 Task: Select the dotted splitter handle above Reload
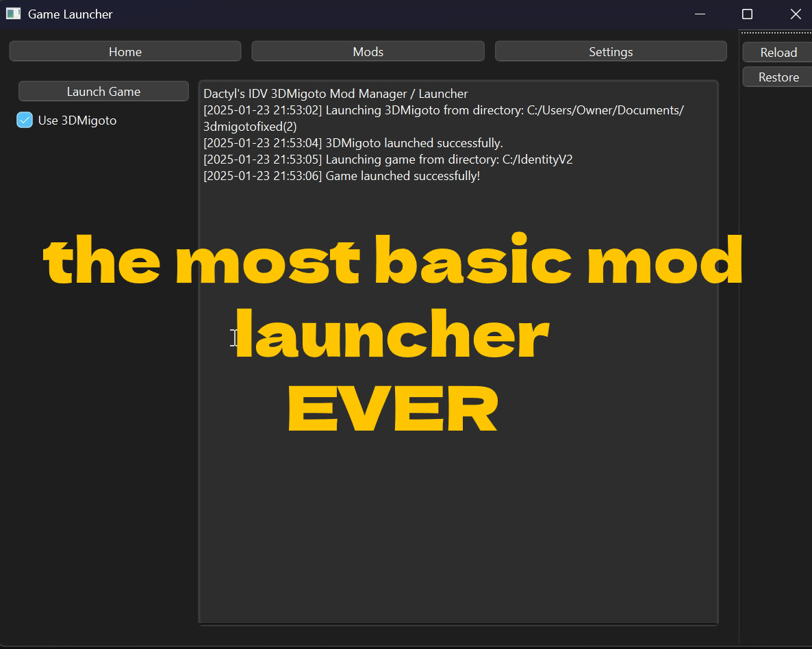pos(776,32)
